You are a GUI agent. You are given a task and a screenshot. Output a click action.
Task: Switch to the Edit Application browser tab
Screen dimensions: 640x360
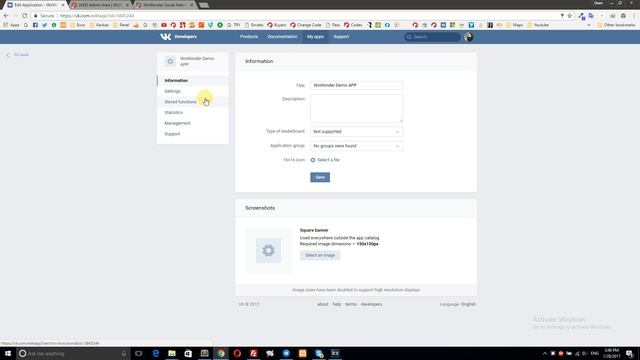tap(35, 5)
